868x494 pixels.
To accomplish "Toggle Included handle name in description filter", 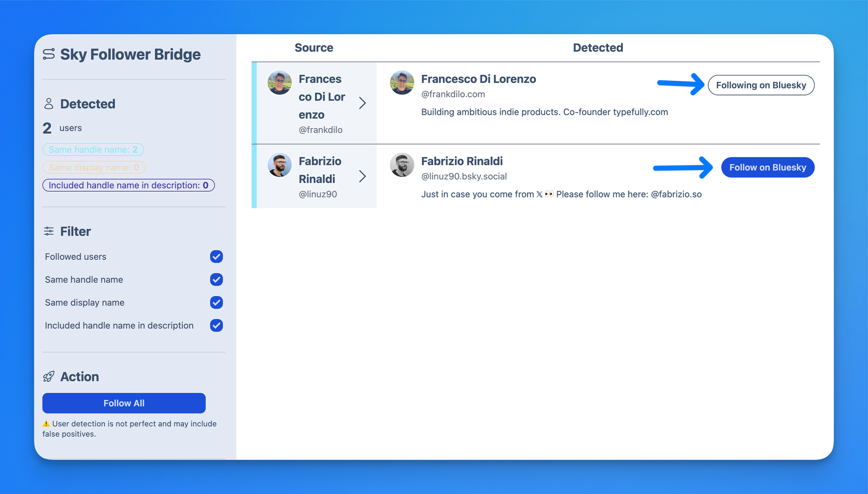I will pos(216,326).
